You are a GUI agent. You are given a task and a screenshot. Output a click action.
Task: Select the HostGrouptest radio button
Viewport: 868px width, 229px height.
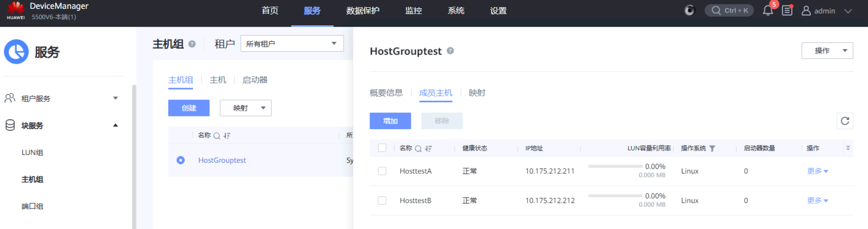click(x=180, y=160)
